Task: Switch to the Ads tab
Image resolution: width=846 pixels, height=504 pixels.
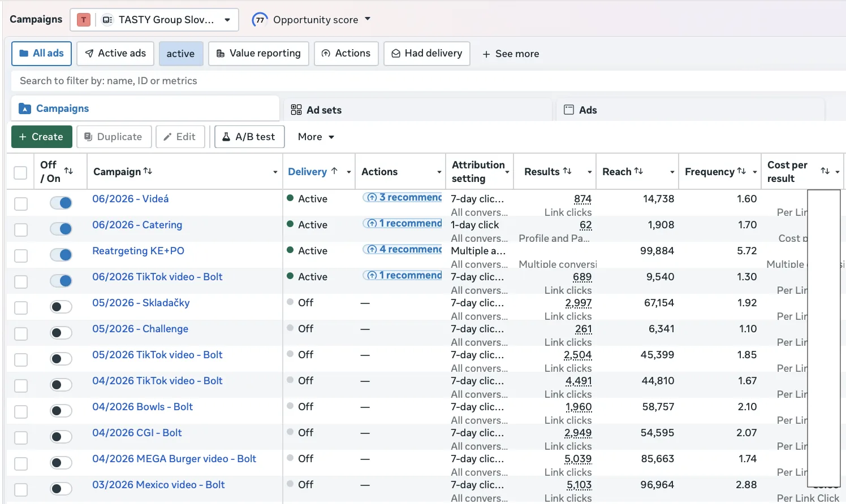Action: (x=690, y=110)
